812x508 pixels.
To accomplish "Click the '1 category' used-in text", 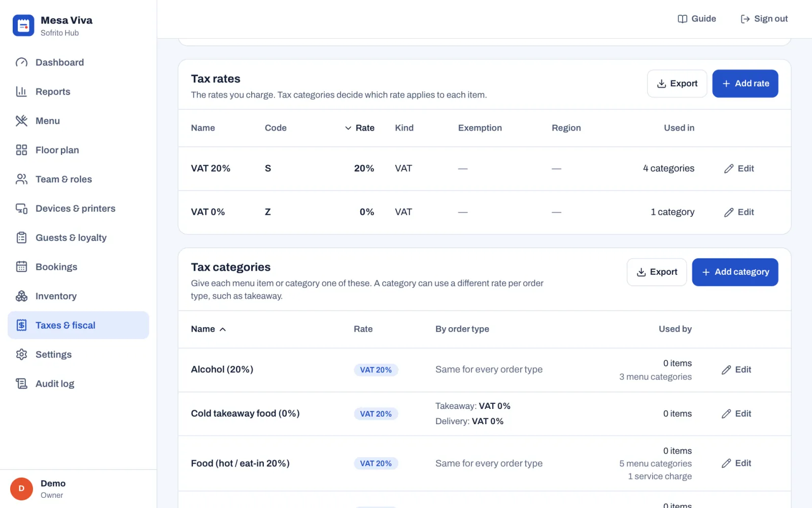I will [672, 212].
